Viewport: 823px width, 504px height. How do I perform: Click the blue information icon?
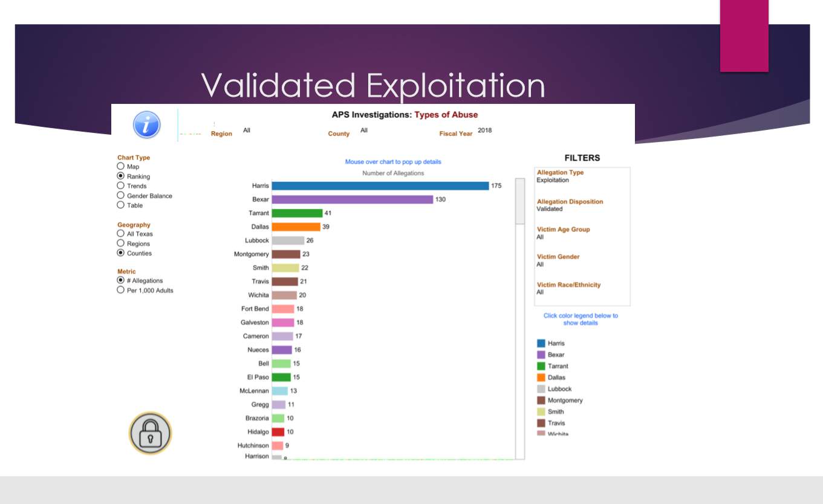point(146,124)
